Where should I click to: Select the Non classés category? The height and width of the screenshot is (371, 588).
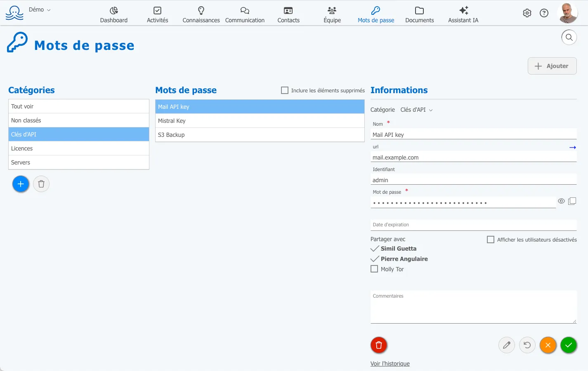(x=79, y=120)
